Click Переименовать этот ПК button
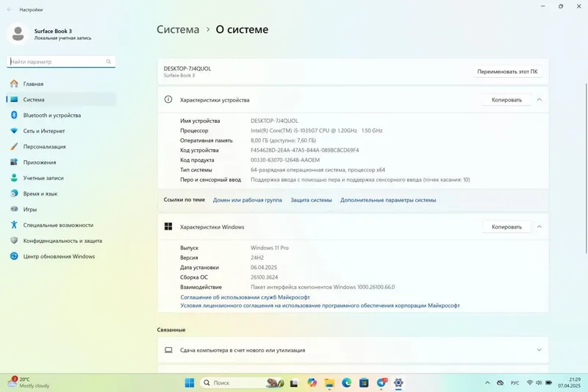Image resolution: width=588 pixels, height=392 pixels. click(507, 71)
